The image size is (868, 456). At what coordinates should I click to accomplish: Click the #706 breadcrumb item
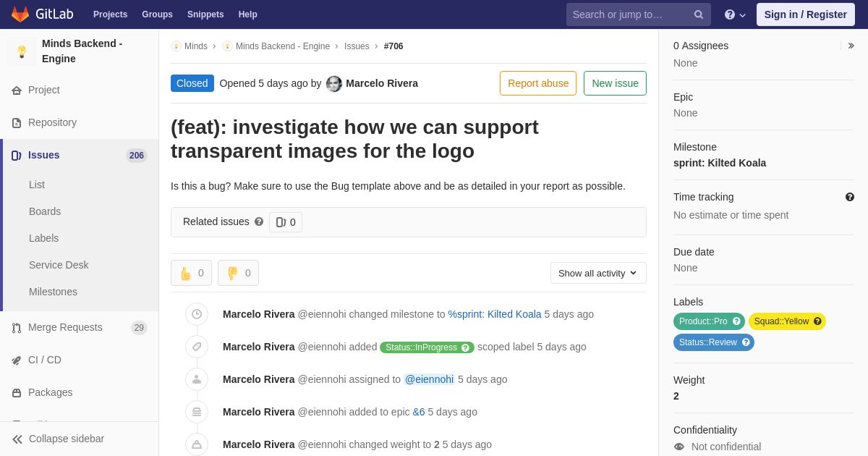point(393,46)
